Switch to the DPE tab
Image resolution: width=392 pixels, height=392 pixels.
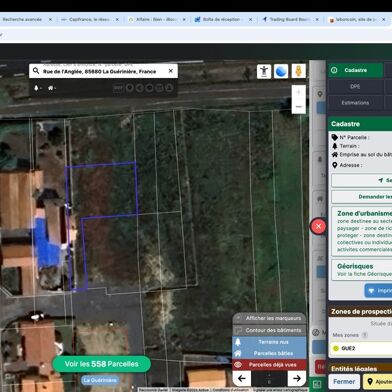click(355, 86)
